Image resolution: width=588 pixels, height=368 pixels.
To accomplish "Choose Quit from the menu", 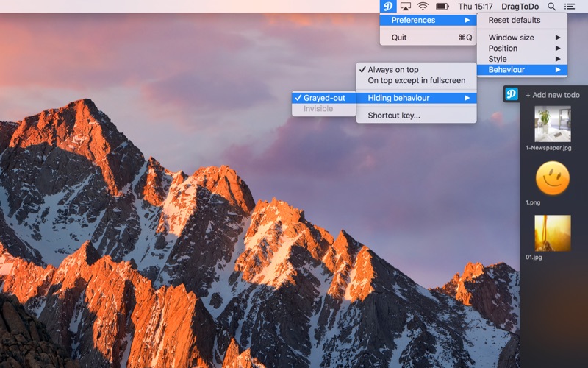I will tap(428, 38).
